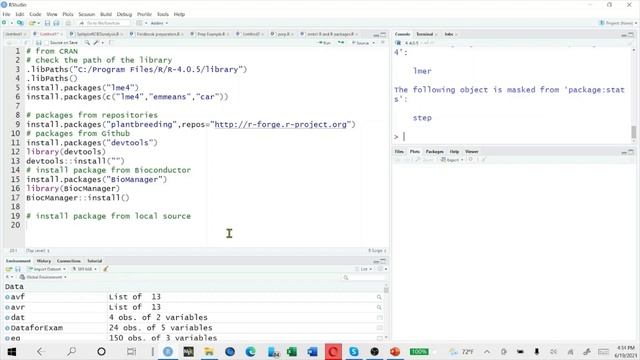This screenshot has width=640, height=360.
Task: Open the Code menu
Action: [x=35, y=14]
